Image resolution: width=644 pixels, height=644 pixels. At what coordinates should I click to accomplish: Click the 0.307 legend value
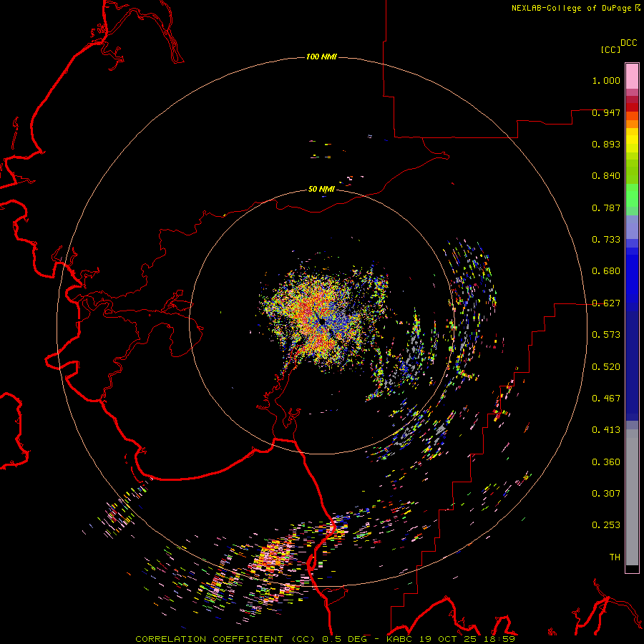606,494
